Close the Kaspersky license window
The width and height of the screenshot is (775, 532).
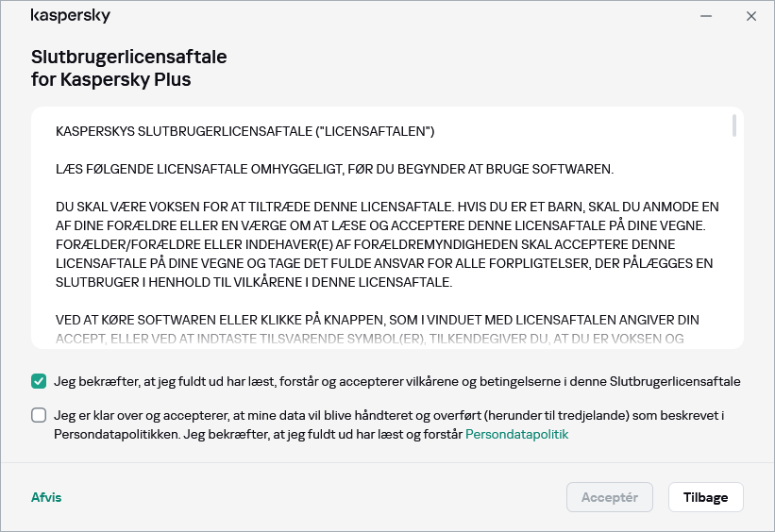[x=751, y=16]
